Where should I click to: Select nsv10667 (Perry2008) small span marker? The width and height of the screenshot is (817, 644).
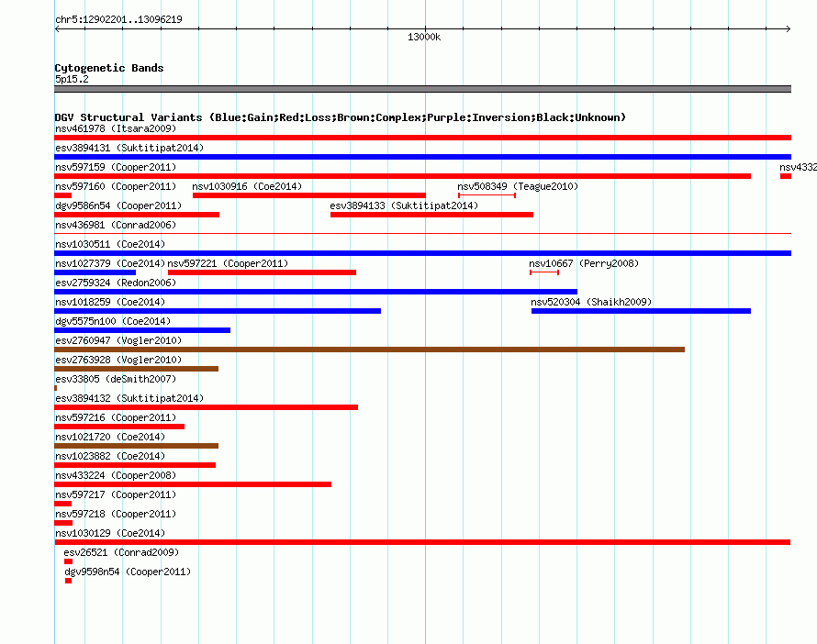[x=544, y=272]
